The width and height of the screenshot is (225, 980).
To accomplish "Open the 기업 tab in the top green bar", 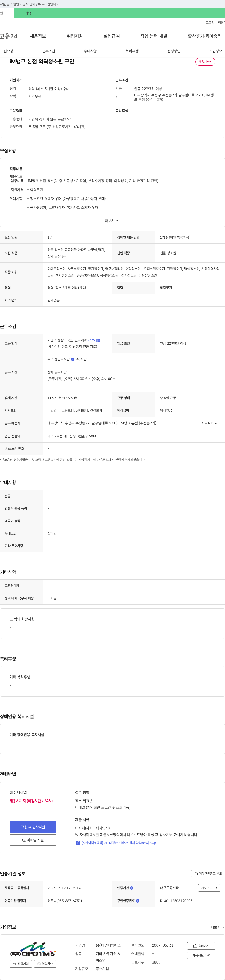I will [x=28, y=13].
